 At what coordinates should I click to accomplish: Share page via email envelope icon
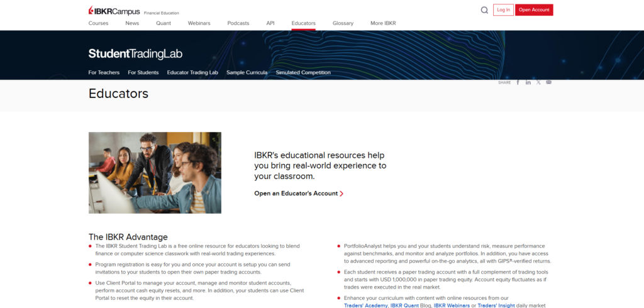click(548, 82)
